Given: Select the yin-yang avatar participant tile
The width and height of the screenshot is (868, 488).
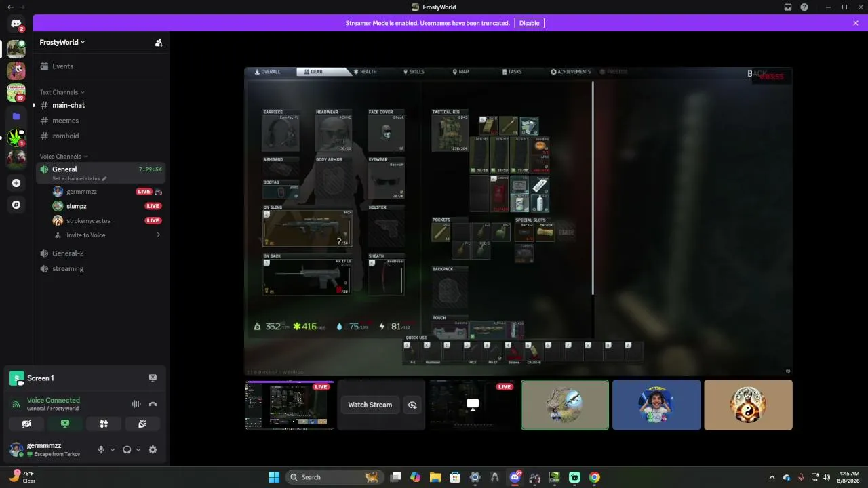Looking at the screenshot, I should [x=748, y=405].
